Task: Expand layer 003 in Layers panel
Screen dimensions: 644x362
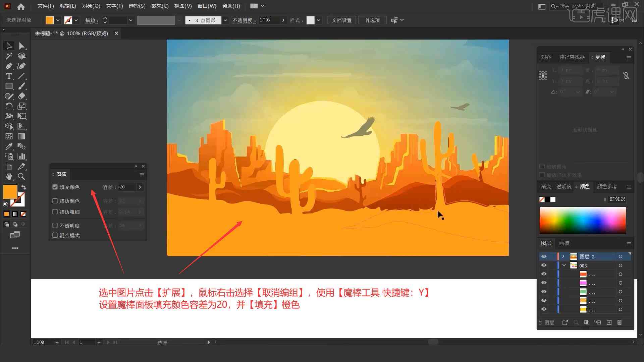Action: pos(564,265)
